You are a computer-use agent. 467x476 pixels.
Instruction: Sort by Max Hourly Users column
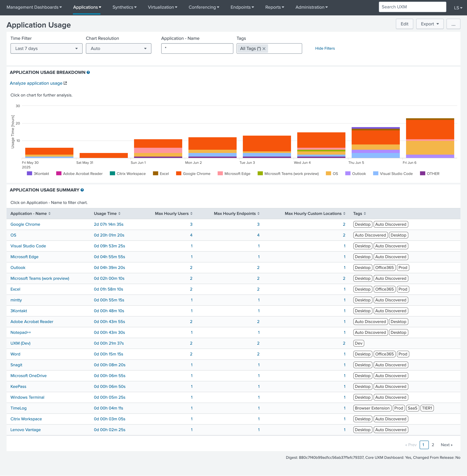pos(191,214)
